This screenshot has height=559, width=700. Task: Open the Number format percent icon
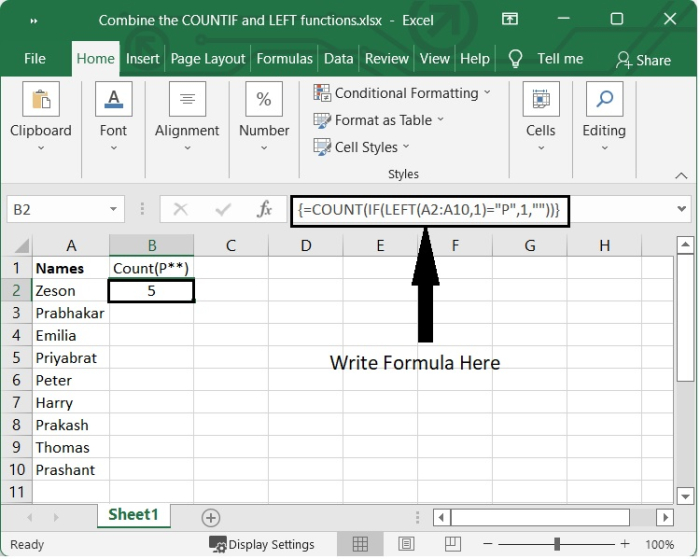click(x=263, y=99)
